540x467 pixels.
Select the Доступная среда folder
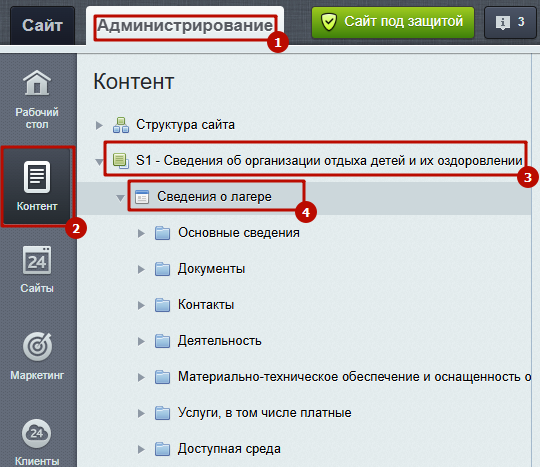point(229,449)
